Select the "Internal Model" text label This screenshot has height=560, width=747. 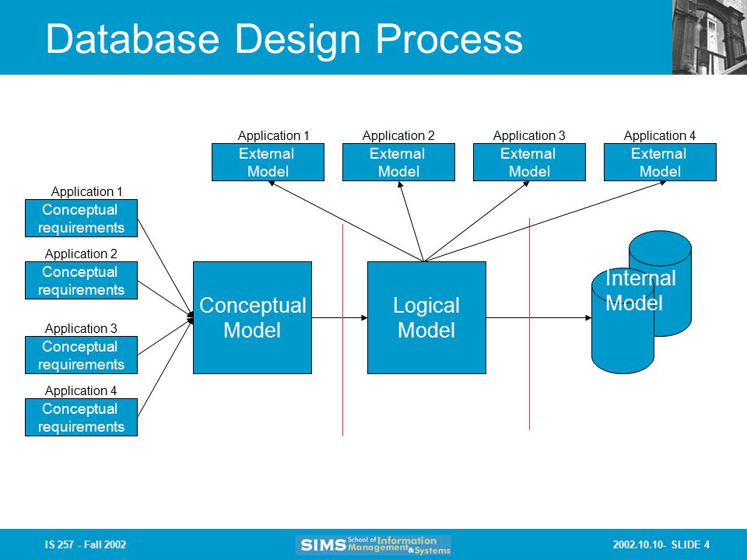coord(640,290)
